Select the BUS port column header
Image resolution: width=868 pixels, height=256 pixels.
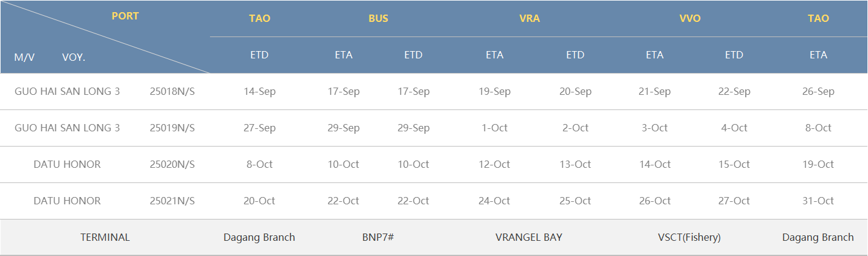point(378,19)
